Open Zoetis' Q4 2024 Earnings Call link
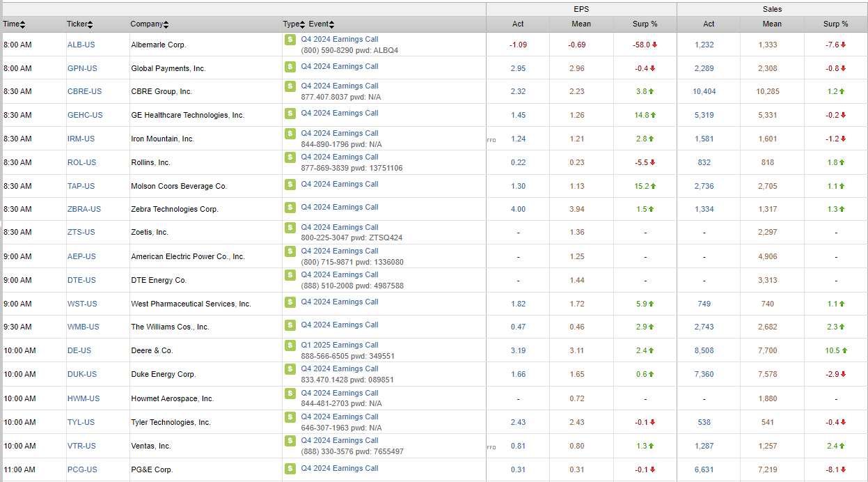 [340, 227]
